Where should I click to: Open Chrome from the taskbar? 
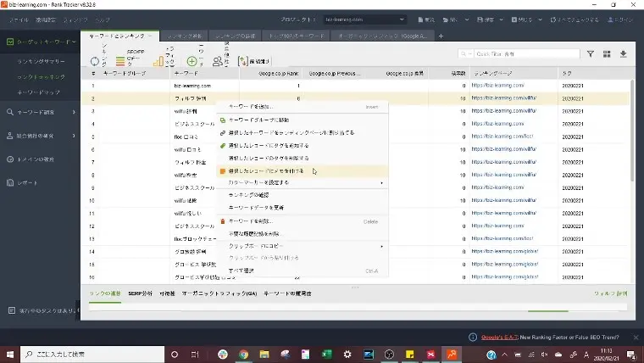(242, 354)
